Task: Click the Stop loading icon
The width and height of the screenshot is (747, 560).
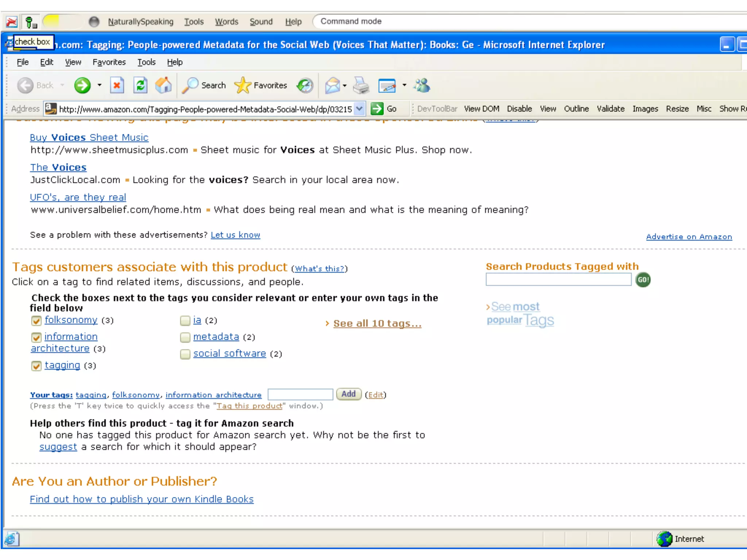Action: pos(117,85)
